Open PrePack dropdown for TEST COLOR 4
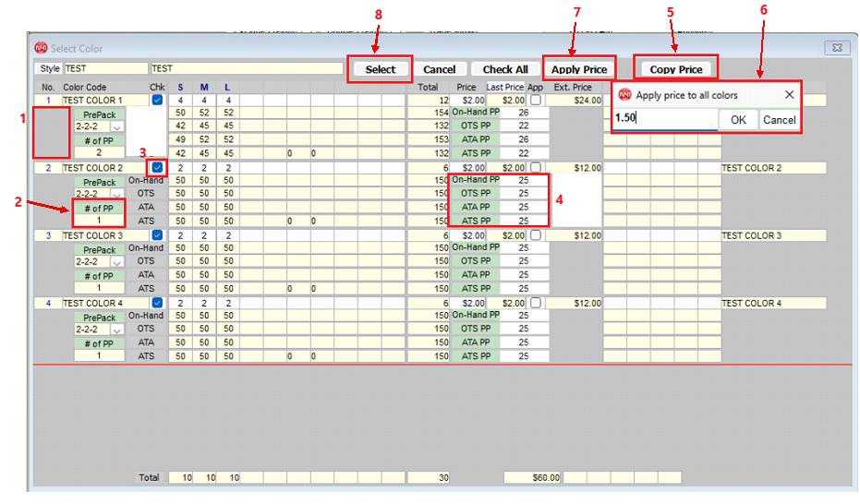This screenshot has width=860, height=504. 116,330
